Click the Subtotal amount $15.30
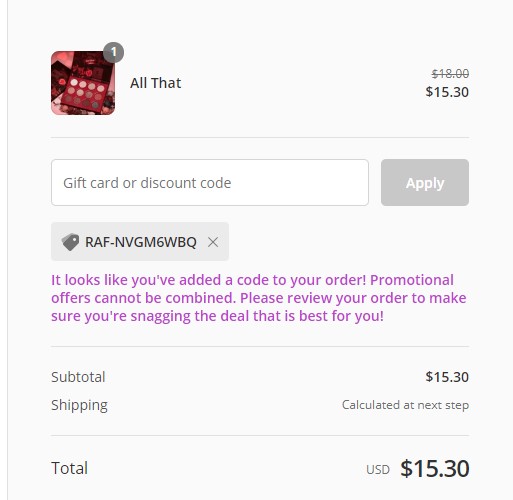Image resolution: width=513 pixels, height=500 pixels. coord(447,377)
